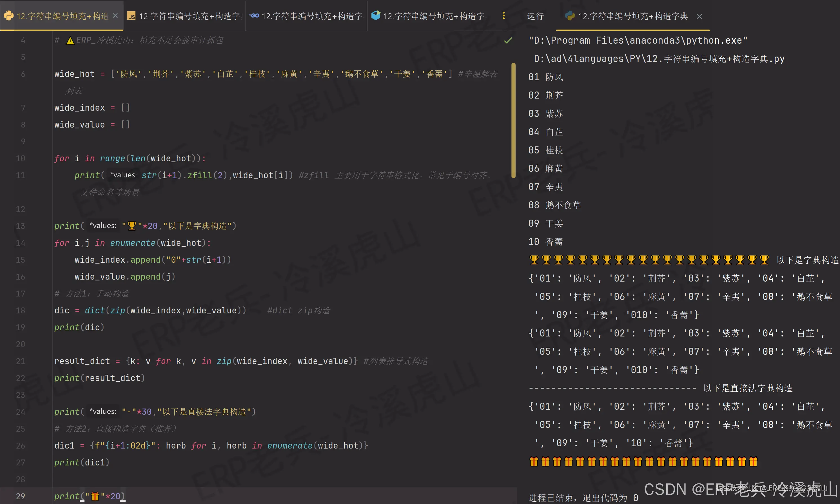Open the run tab 12.字符串编号填充+构造字典
The width and height of the screenshot is (840, 504).
[632, 16]
